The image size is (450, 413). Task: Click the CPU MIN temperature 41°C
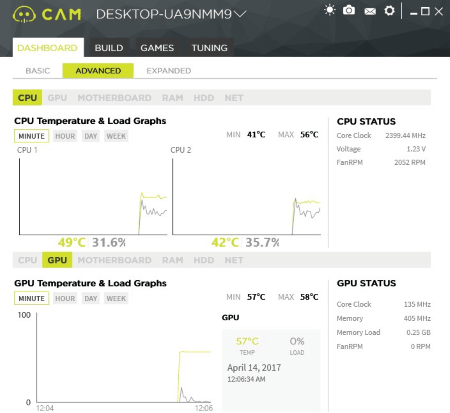(256, 135)
